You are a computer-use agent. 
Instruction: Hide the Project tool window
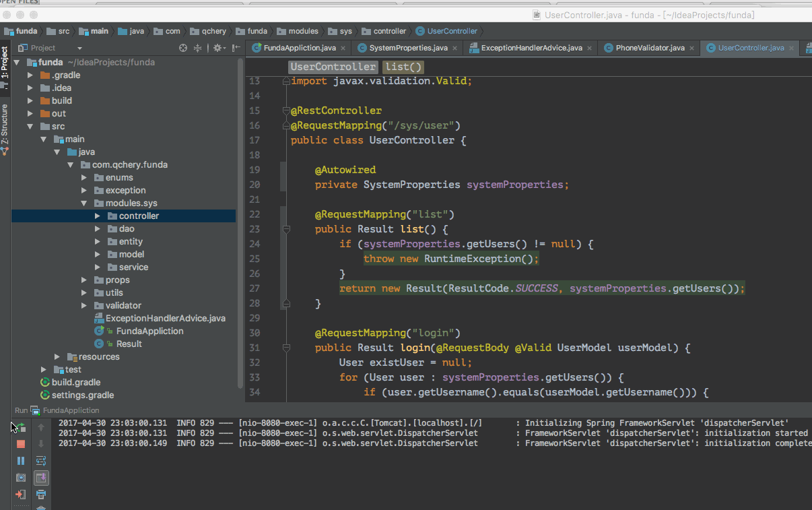tap(236, 48)
